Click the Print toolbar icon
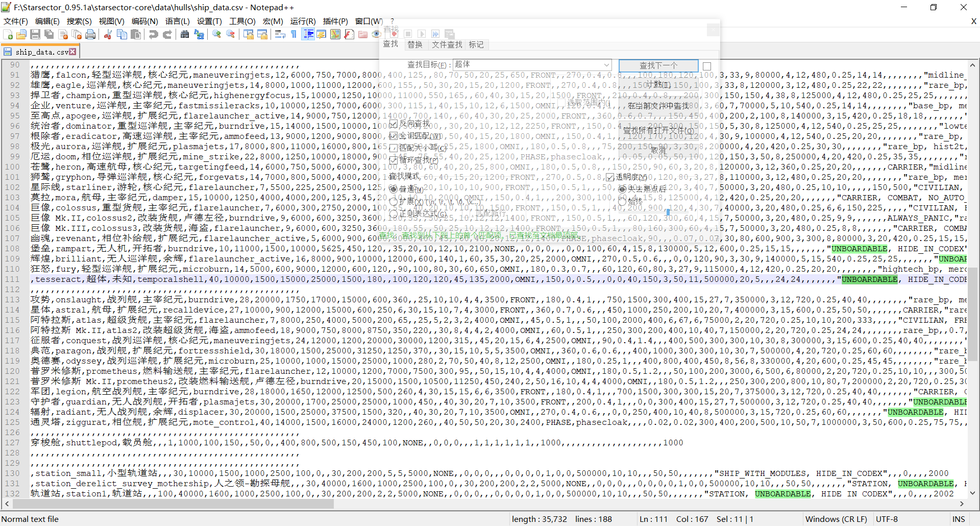The width and height of the screenshot is (980, 526). tap(90, 34)
